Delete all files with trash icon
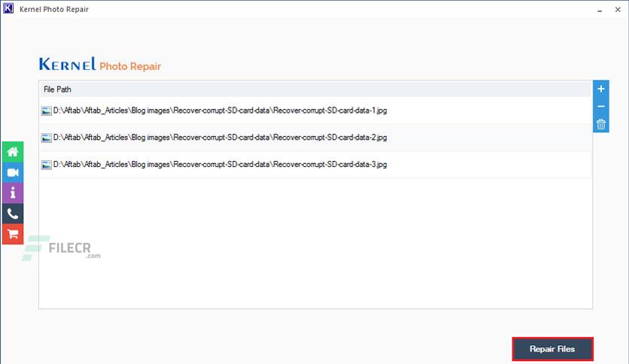Screen dimensions: 629x364 click(601, 124)
